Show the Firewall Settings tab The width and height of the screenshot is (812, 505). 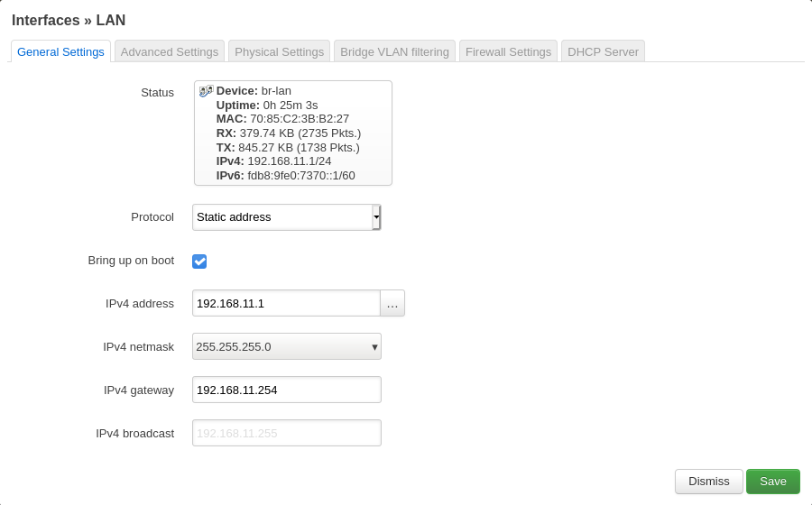click(508, 52)
